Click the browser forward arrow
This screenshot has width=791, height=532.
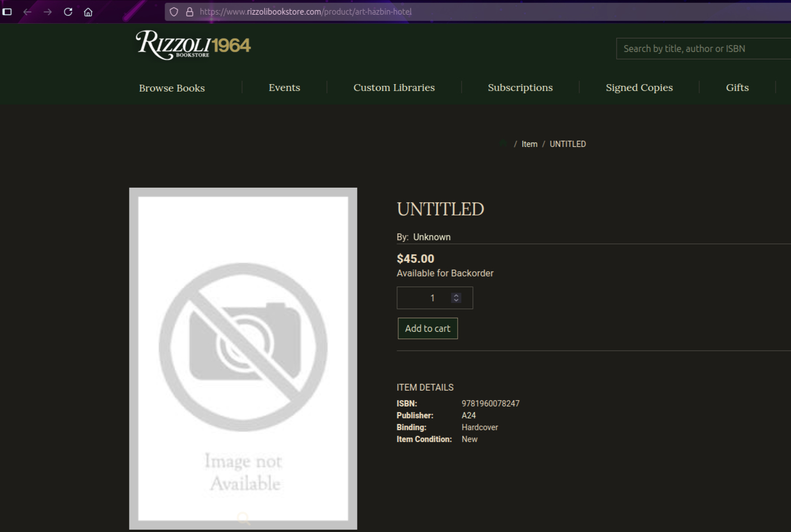[48, 12]
